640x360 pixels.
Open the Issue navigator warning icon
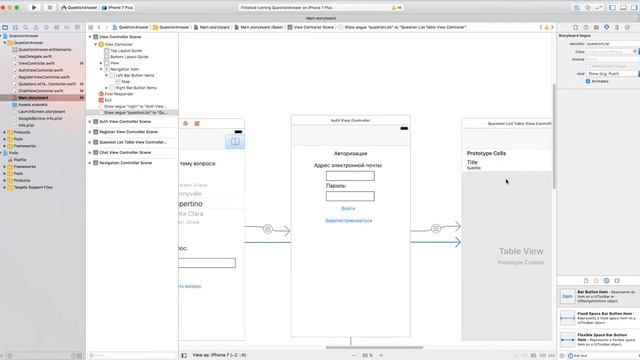click(36, 27)
